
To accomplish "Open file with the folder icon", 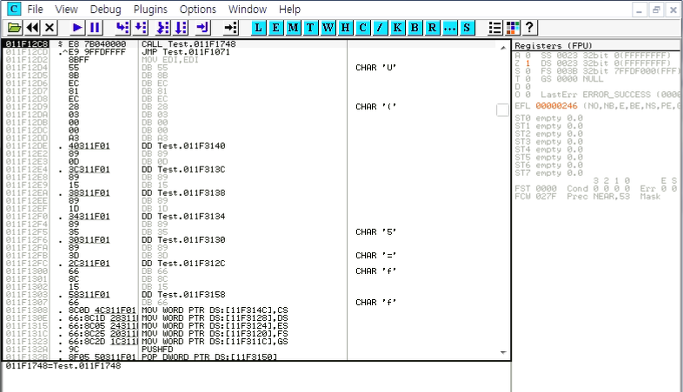I will coord(14,28).
